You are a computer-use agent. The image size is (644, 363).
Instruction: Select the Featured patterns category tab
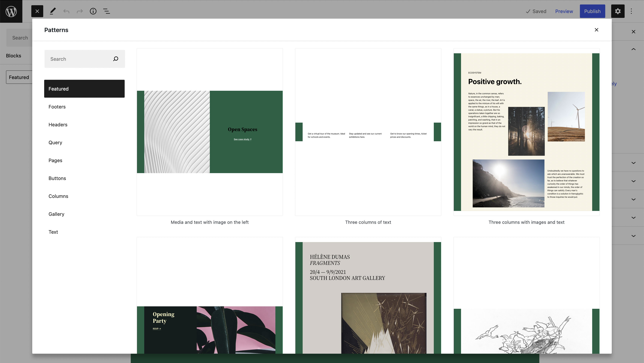84,89
